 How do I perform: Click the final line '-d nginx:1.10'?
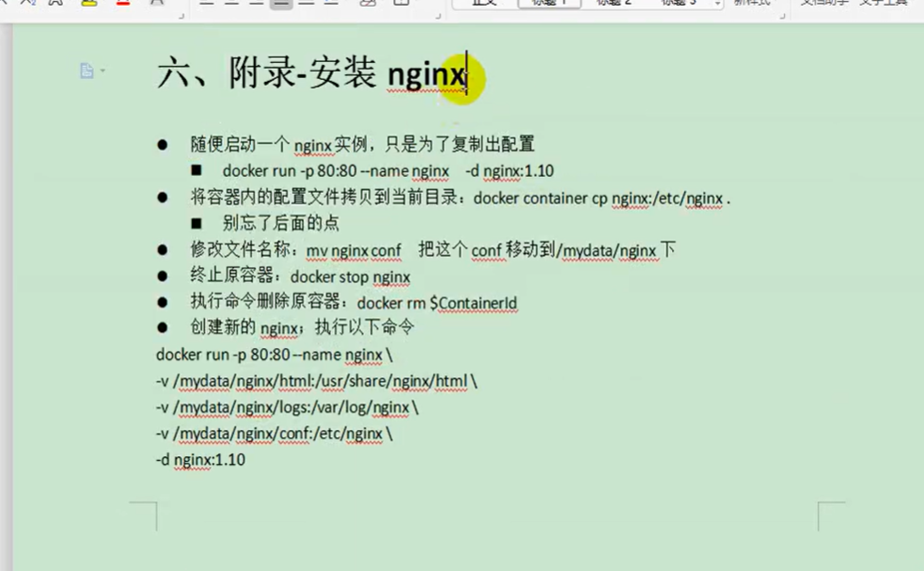click(200, 460)
